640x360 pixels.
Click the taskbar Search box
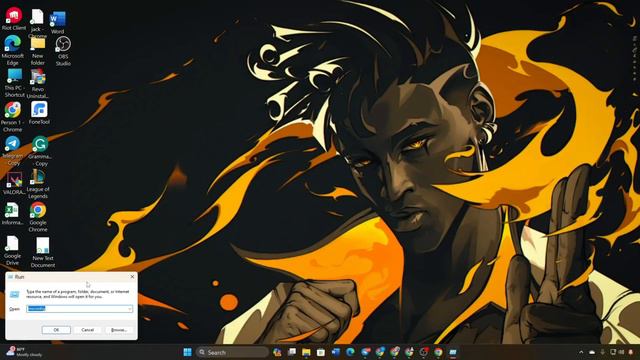tap(232, 352)
